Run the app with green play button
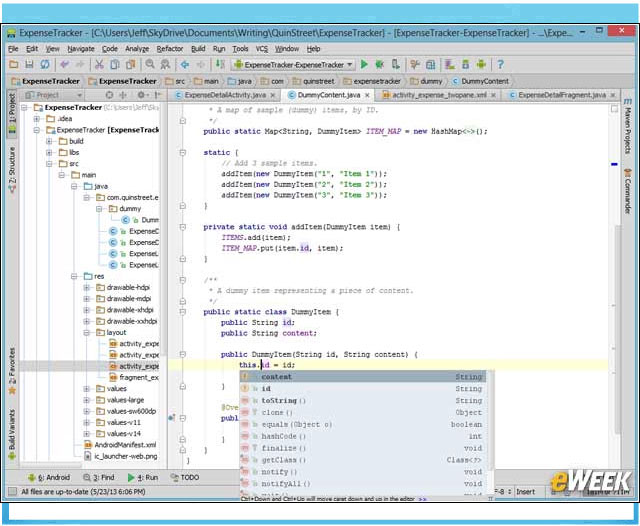The image size is (640, 526). point(364,64)
